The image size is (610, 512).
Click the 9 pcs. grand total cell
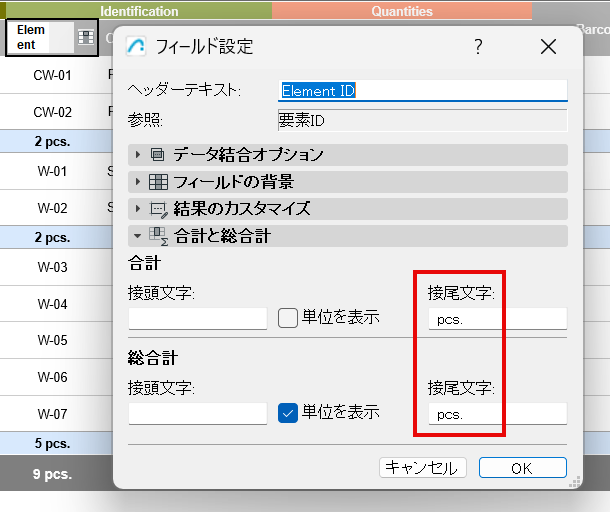[53, 473]
